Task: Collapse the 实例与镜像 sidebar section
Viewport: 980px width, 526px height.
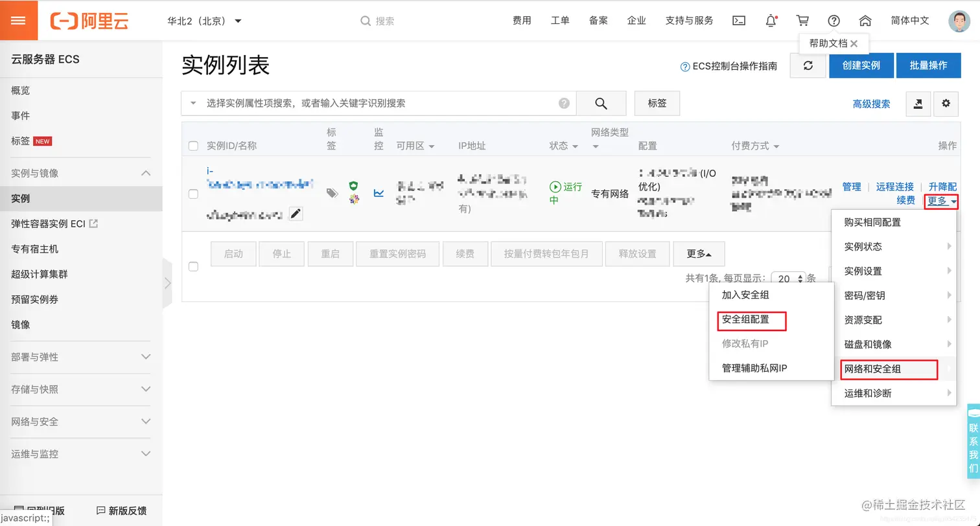Action: click(146, 173)
